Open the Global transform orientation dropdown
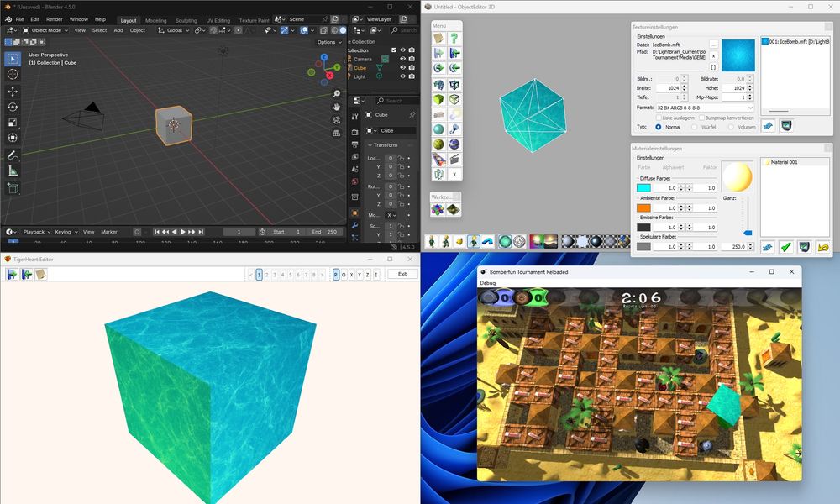Screen dimensions: 840x504 click(x=174, y=30)
